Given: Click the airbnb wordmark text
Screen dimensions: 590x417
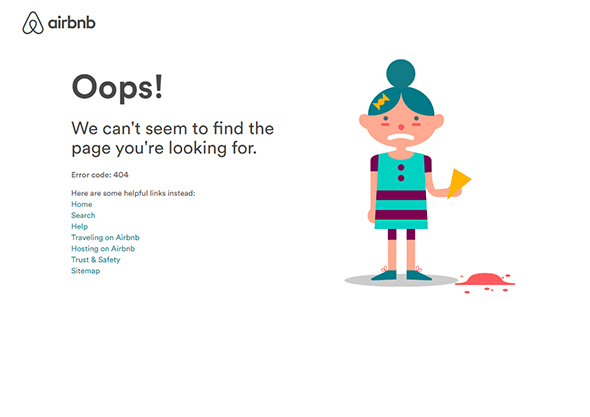Looking at the screenshot, I should tap(72, 23).
